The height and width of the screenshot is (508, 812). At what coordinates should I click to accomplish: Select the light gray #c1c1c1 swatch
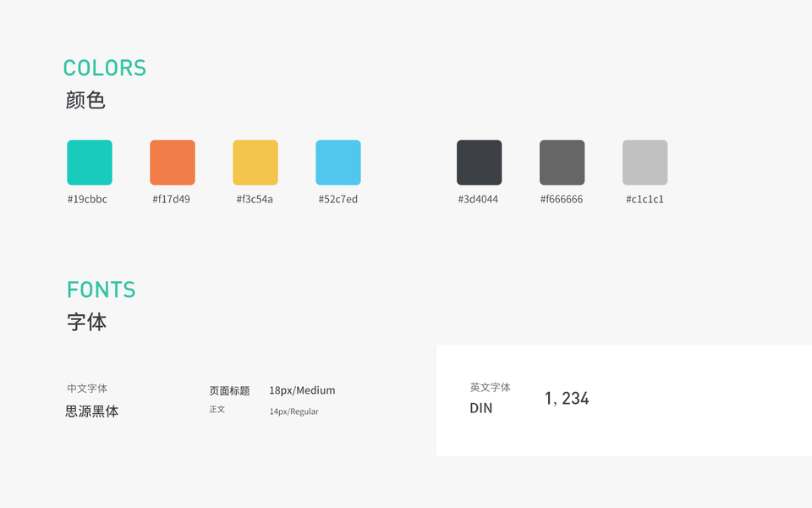coord(645,163)
